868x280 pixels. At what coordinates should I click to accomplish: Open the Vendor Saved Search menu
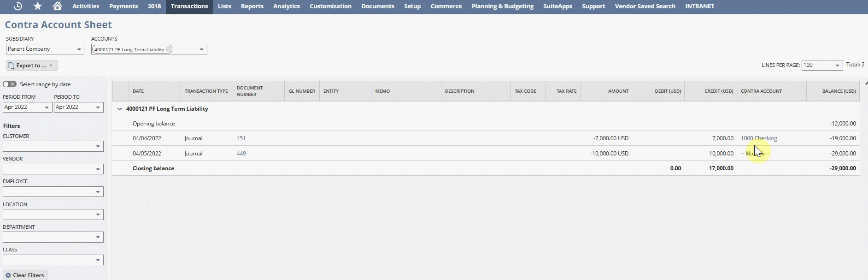(x=645, y=6)
